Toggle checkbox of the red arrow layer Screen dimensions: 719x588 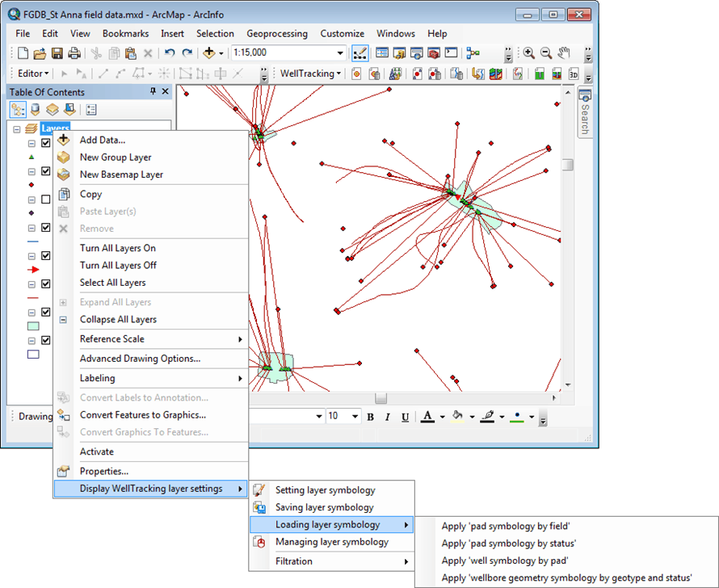tap(46, 256)
